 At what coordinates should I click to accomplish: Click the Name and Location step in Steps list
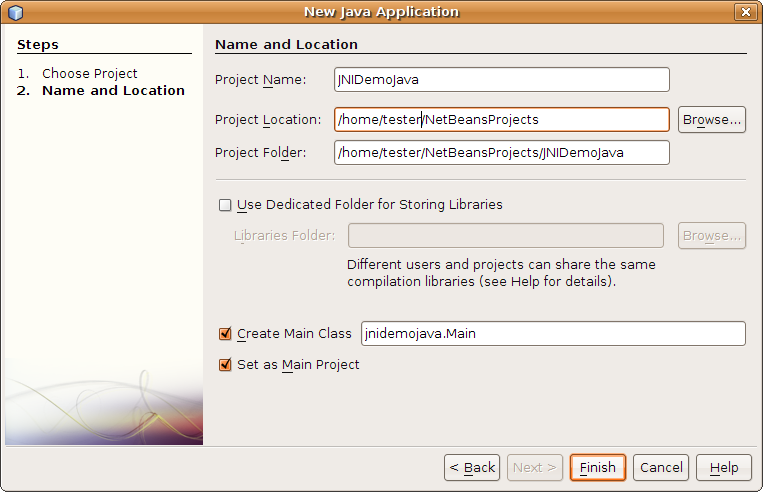tap(113, 91)
